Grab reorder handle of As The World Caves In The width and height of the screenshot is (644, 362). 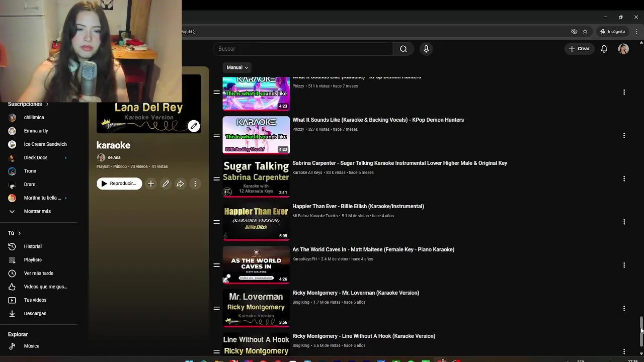pos(216,265)
